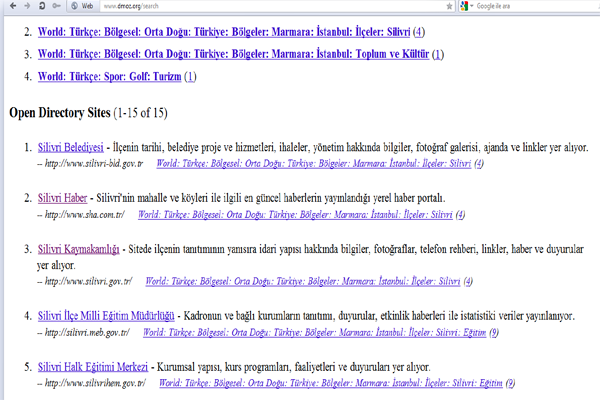Reload the current page

click(41, 5)
